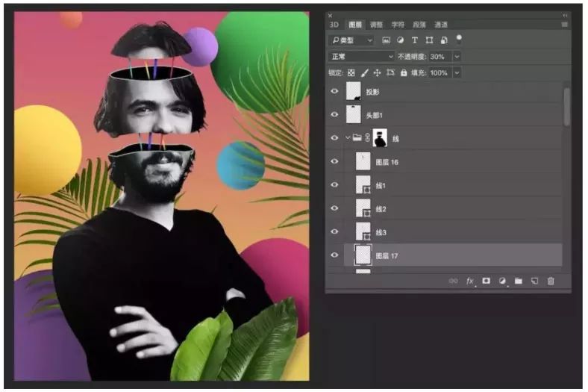Lock position move icon
588x392 pixels.
pos(378,72)
